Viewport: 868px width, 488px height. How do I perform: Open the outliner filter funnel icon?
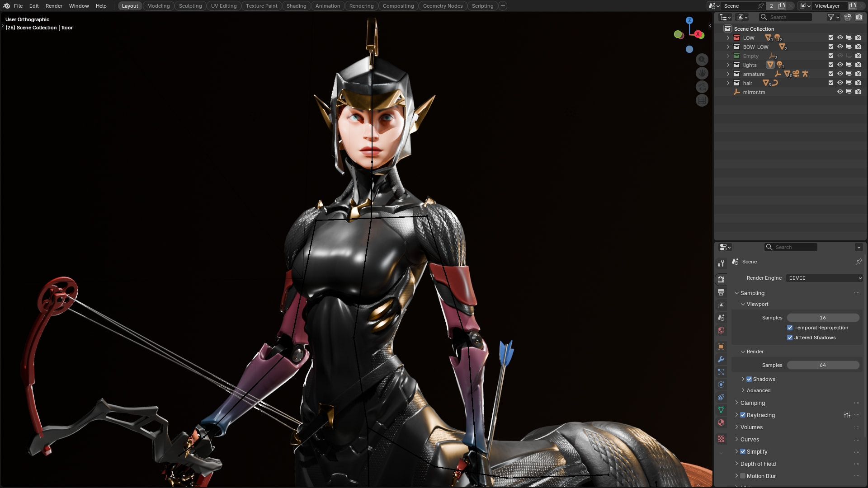(830, 17)
